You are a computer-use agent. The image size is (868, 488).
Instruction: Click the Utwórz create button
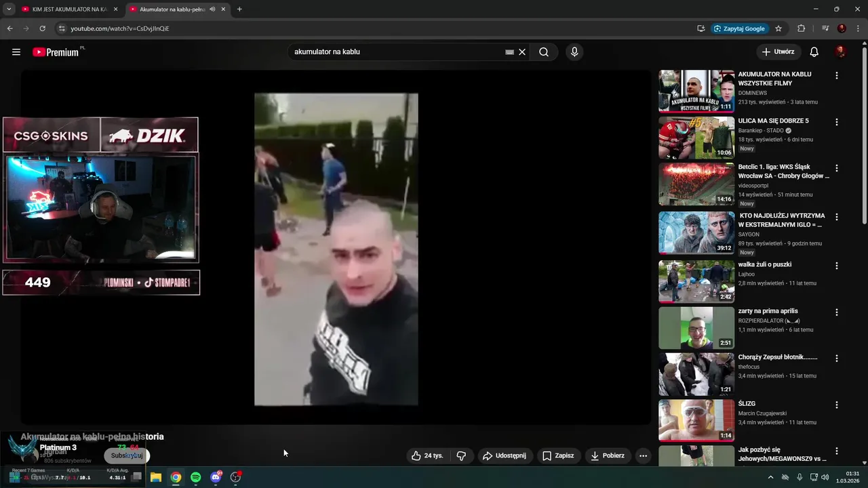coord(778,52)
